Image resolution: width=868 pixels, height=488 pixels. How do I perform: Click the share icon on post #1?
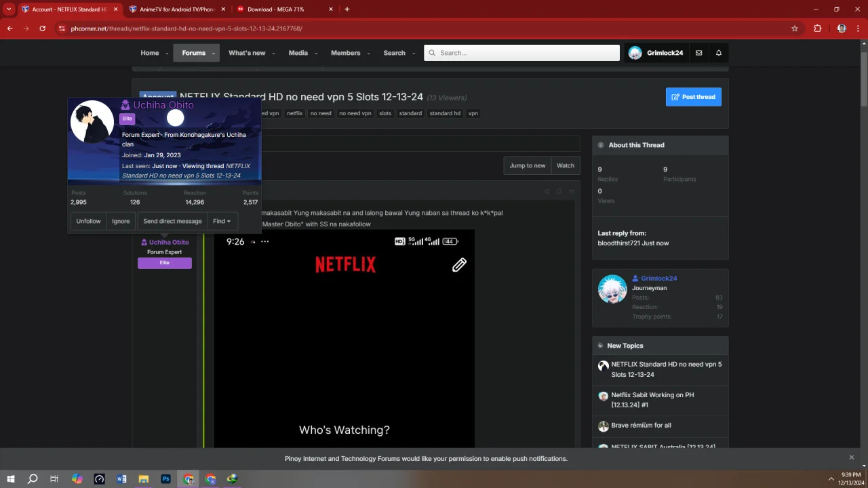pyautogui.click(x=547, y=192)
